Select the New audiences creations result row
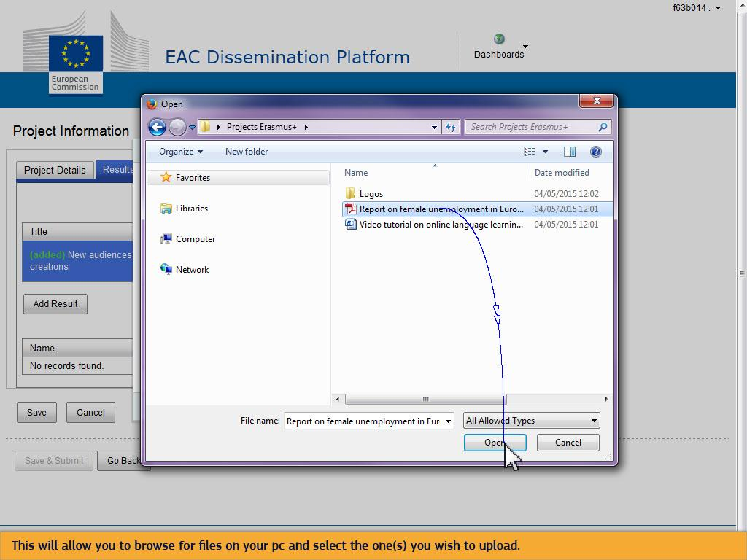 (77, 261)
